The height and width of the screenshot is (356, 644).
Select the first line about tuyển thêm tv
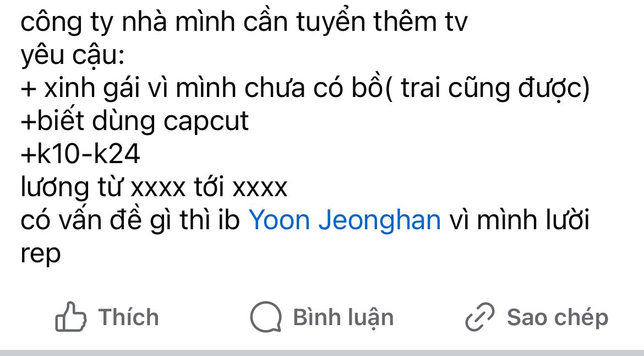pos(244,22)
